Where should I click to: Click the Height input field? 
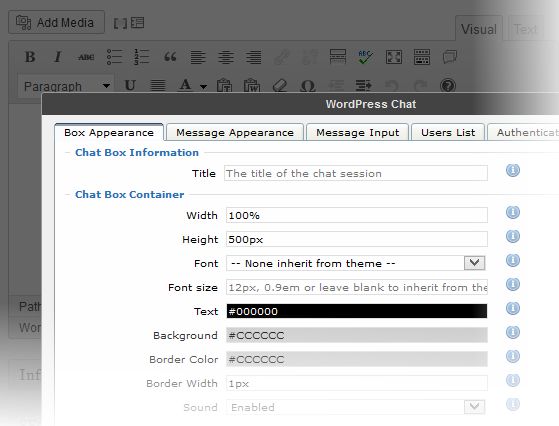[x=357, y=239]
